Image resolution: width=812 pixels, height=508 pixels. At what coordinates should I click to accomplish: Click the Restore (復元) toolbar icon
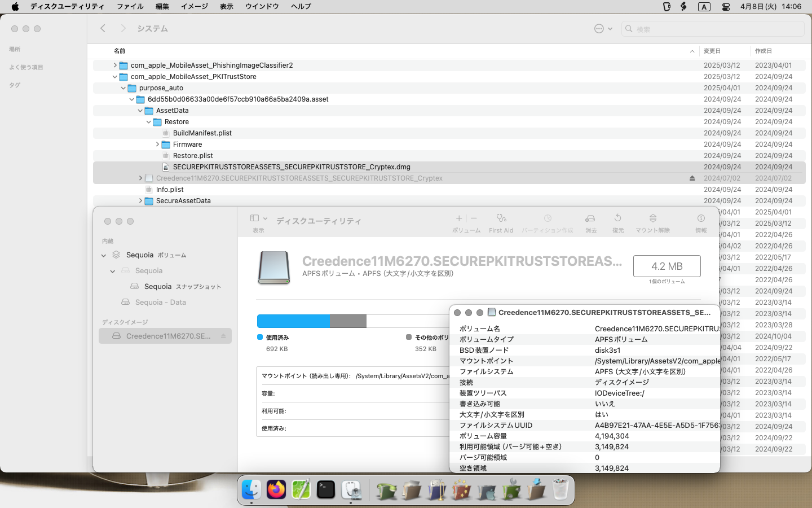[x=618, y=218]
